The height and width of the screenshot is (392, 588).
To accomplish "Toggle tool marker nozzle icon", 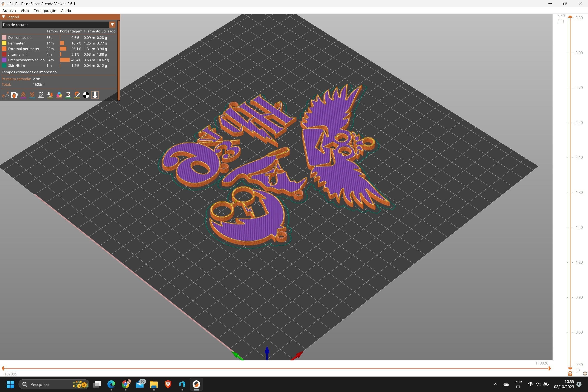I will [x=95, y=95].
